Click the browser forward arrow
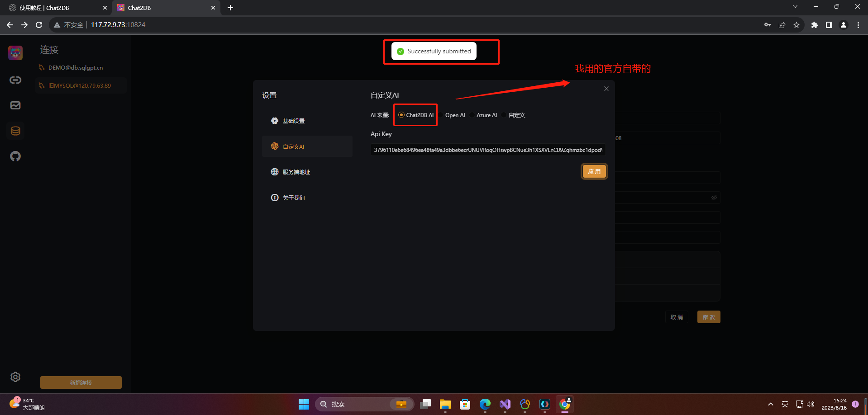This screenshot has width=868, height=415. tap(24, 25)
